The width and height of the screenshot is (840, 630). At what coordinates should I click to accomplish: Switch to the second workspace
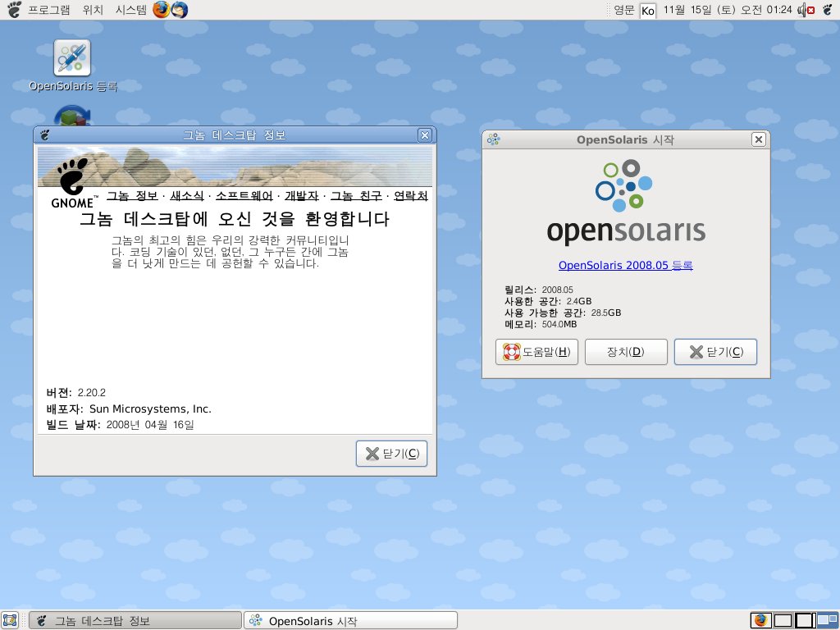783,620
